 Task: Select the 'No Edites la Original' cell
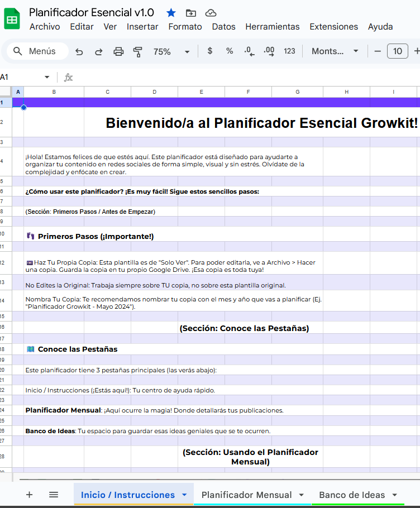[x=173, y=282]
